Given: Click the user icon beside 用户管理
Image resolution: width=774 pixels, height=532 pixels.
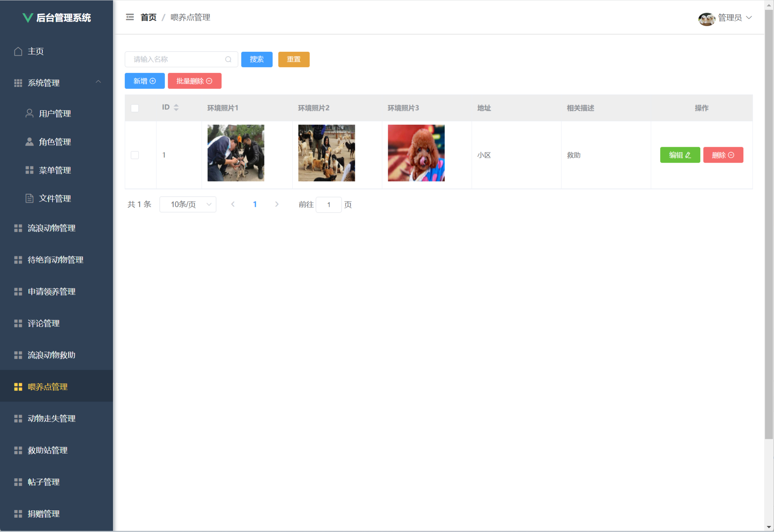Looking at the screenshot, I should tap(29, 113).
